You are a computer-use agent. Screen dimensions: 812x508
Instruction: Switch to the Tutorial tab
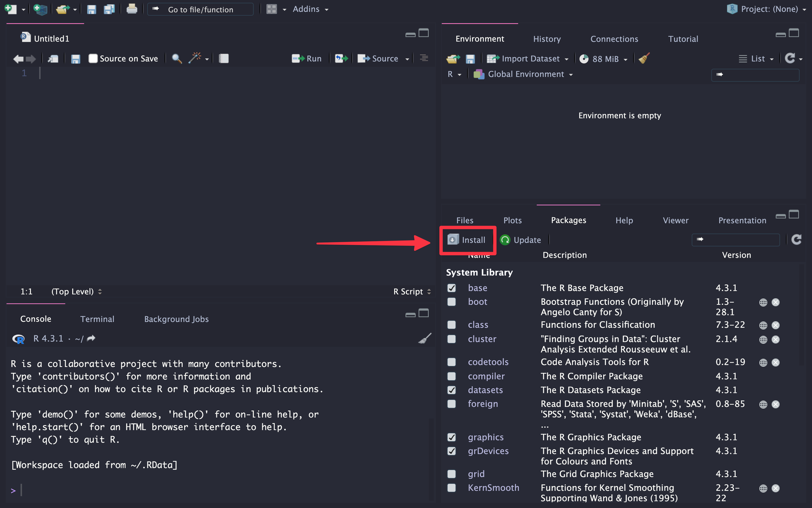(x=683, y=39)
